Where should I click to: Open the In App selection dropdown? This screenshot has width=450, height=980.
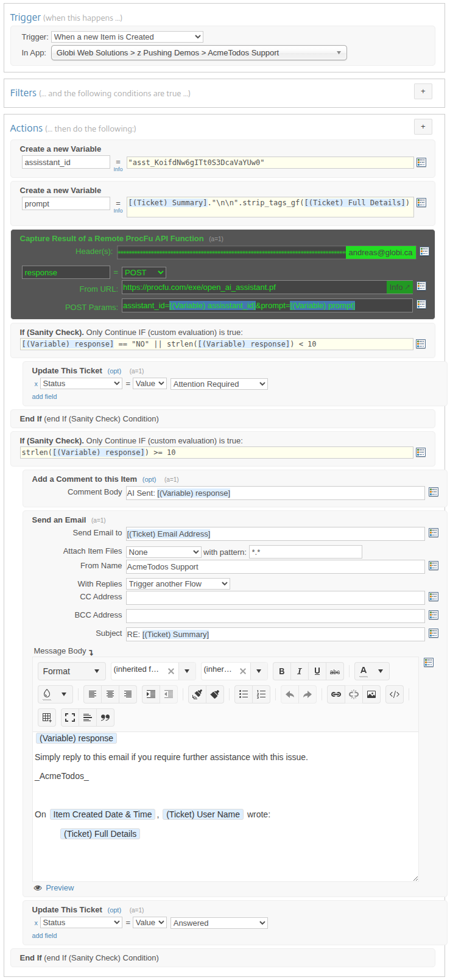(199, 53)
